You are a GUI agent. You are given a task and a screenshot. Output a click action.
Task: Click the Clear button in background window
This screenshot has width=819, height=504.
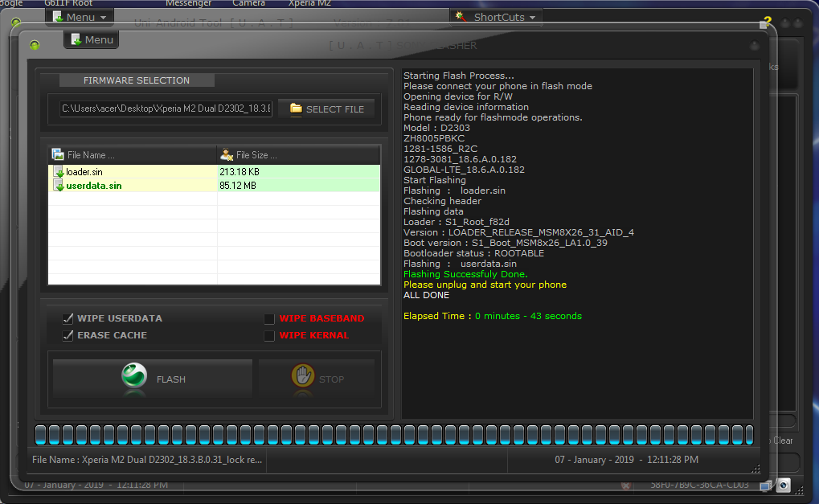click(783, 440)
